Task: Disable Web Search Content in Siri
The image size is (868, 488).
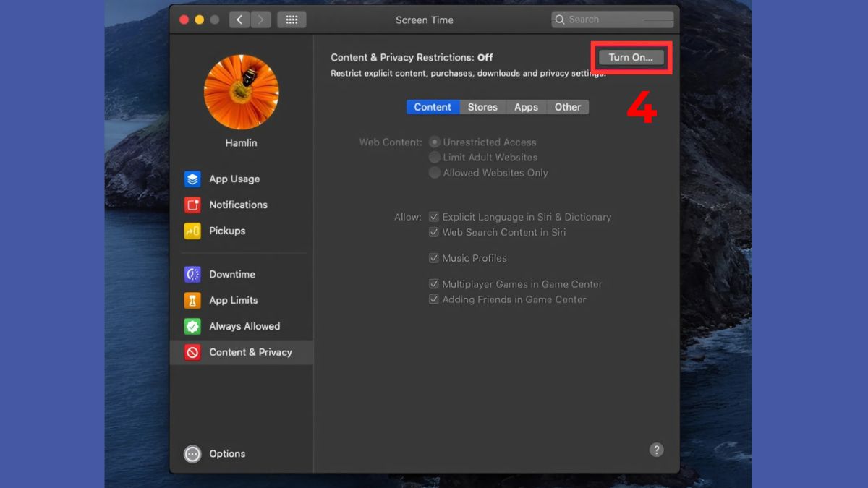Action: (434, 232)
